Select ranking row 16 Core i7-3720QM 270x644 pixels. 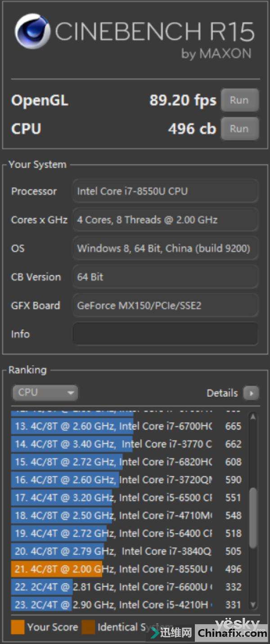[129, 480]
